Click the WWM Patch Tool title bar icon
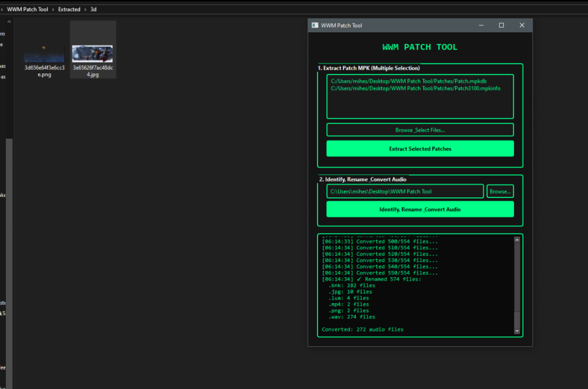588x389 pixels. [315, 25]
